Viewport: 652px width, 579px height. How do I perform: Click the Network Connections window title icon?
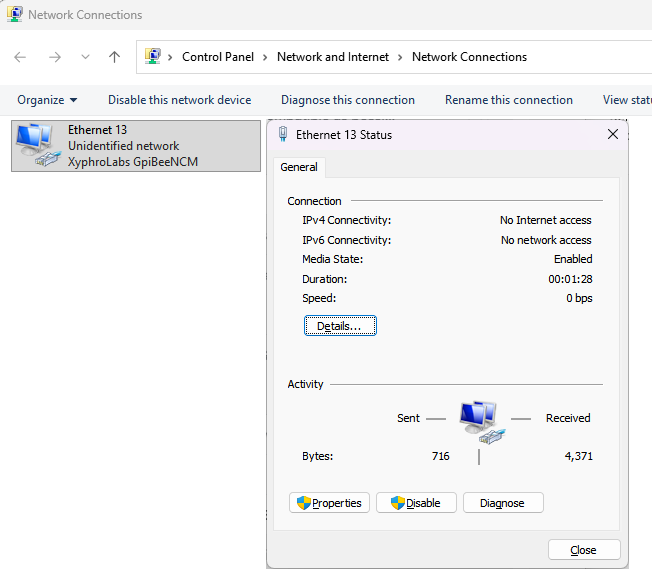(15, 14)
